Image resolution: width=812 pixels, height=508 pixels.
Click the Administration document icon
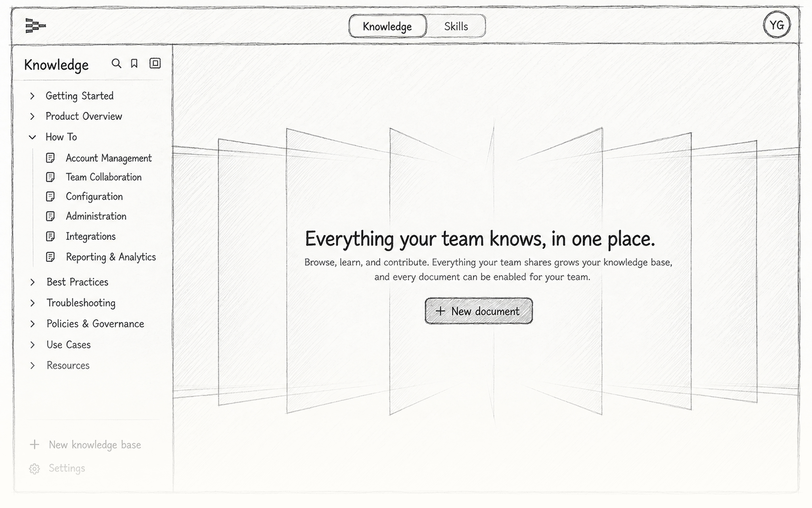[50, 216]
